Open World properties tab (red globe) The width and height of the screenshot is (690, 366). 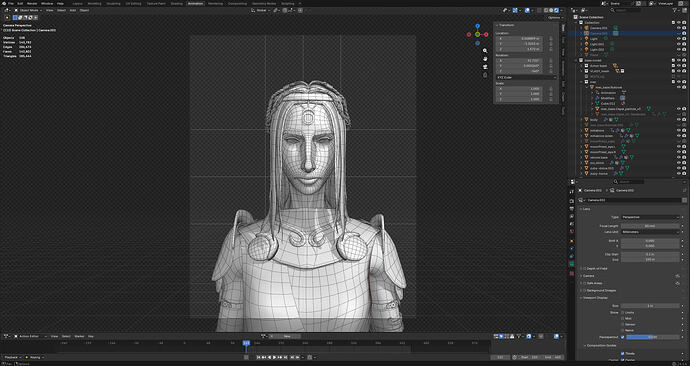572,231
